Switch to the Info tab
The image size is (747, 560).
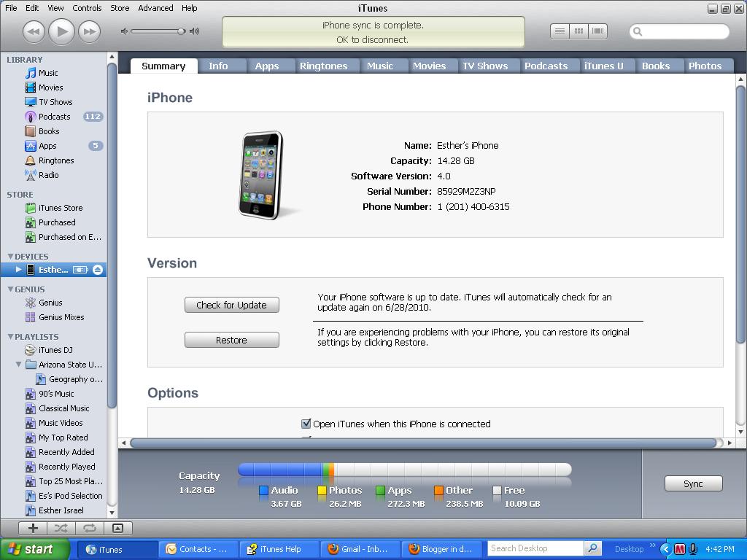pyautogui.click(x=218, y=66)
